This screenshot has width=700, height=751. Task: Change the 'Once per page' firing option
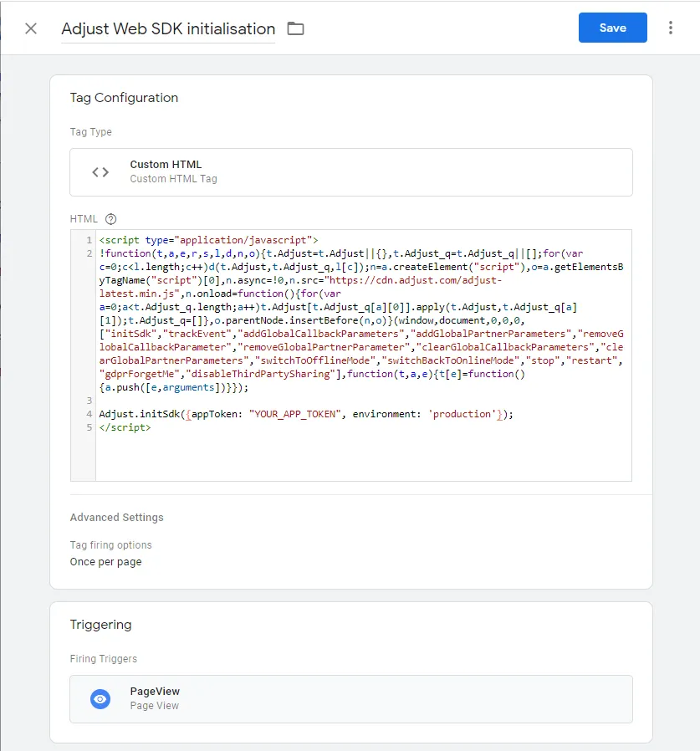[106, 562]
